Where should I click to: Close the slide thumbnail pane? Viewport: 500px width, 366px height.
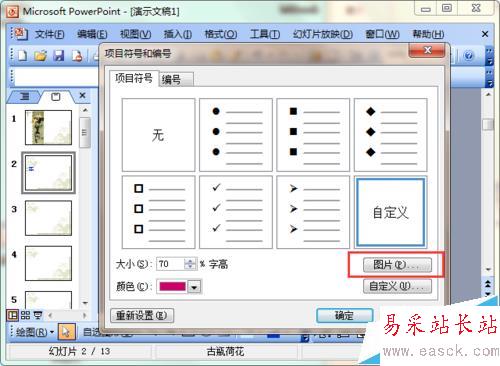point(82,96)
